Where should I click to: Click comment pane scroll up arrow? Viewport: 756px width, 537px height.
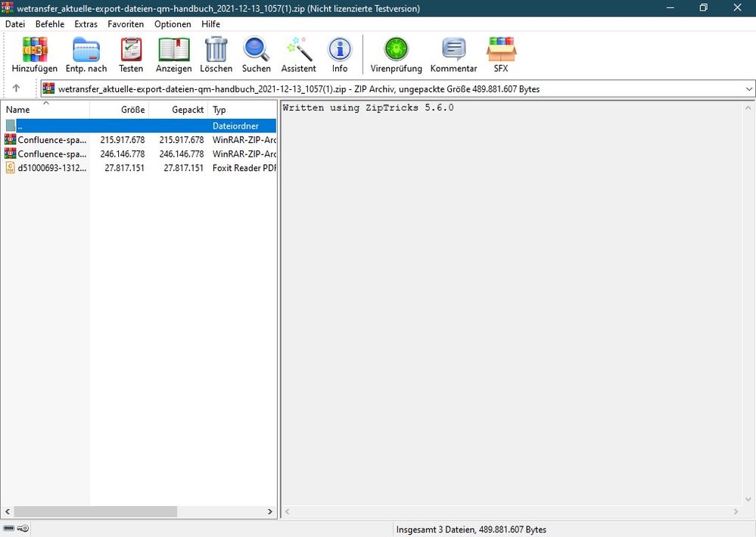pyautogui.click(x=748, y=107)
